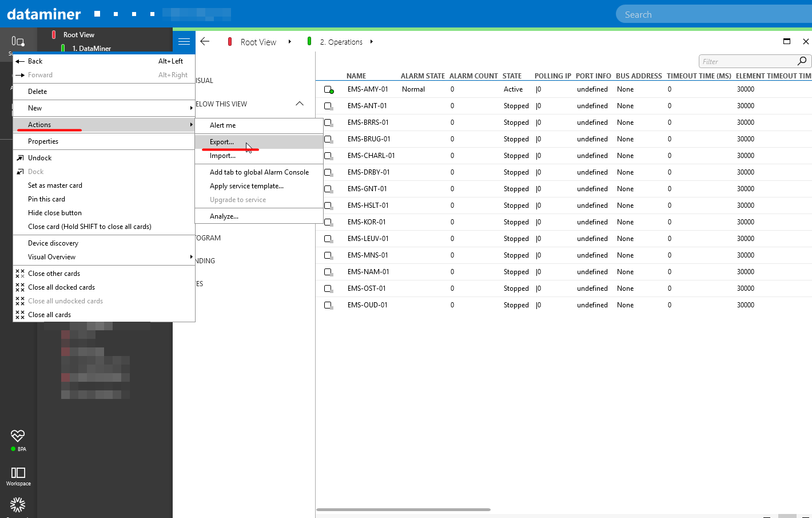This screenshot has width=812, height=518.
Task: Click the filter magnifier search icon
Action: pyautogui.click(x=802, y=61)
